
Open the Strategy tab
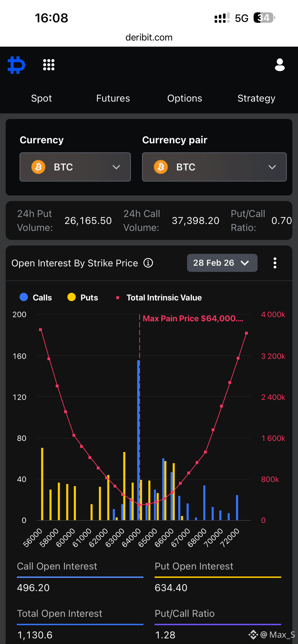256,98
